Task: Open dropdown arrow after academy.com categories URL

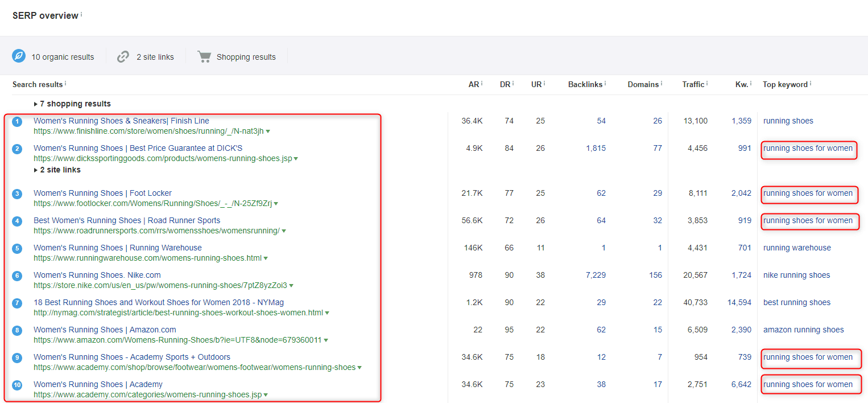Action: click(266, 395)
